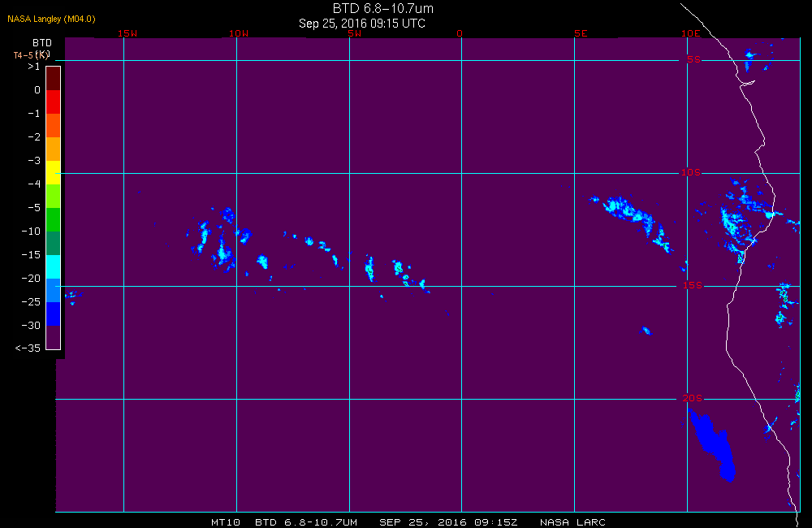The image size is (812, 528).
Task: Click the dark red >1 color swatch
Action: click(x=54, y=79)
